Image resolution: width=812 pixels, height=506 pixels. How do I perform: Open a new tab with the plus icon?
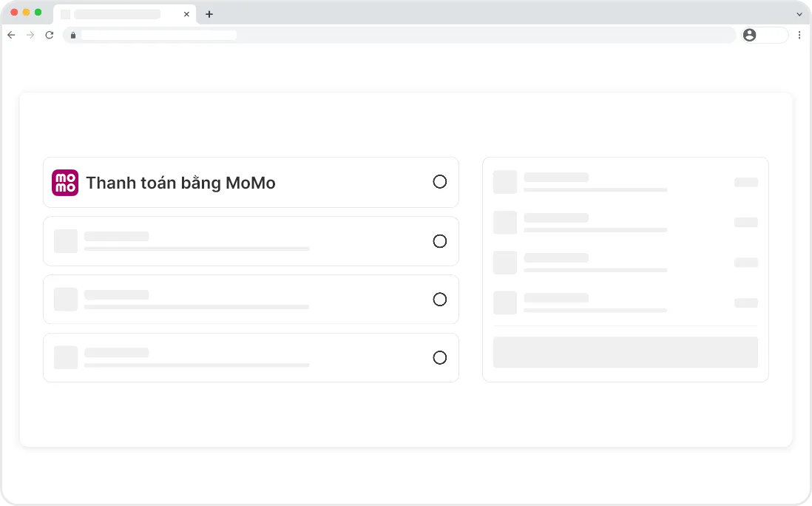pos(209,14)
